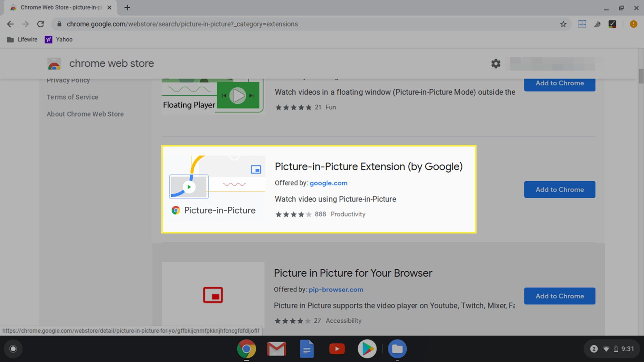Open the Yahoo bookmark
Screen dimensions: 644x362
59,39
